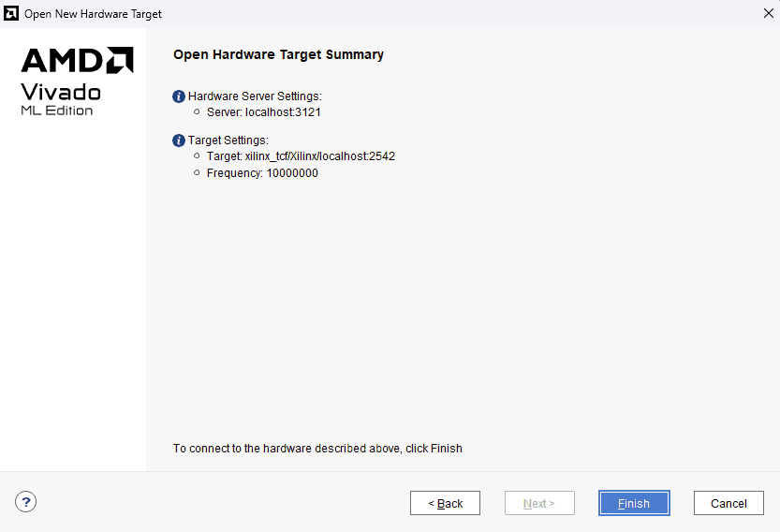Cancel the hardware target wizard
Screen dimensions: 780x532
728,503
